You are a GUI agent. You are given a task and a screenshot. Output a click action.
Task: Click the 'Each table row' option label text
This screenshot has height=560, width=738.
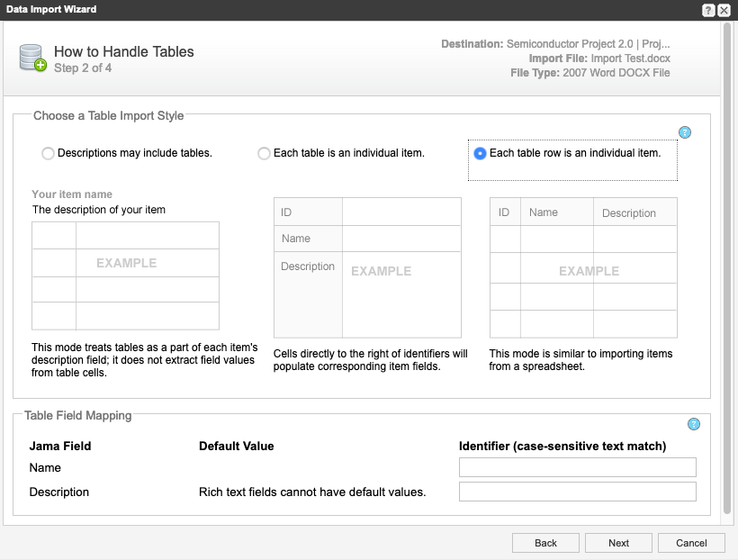click(575, 153)
